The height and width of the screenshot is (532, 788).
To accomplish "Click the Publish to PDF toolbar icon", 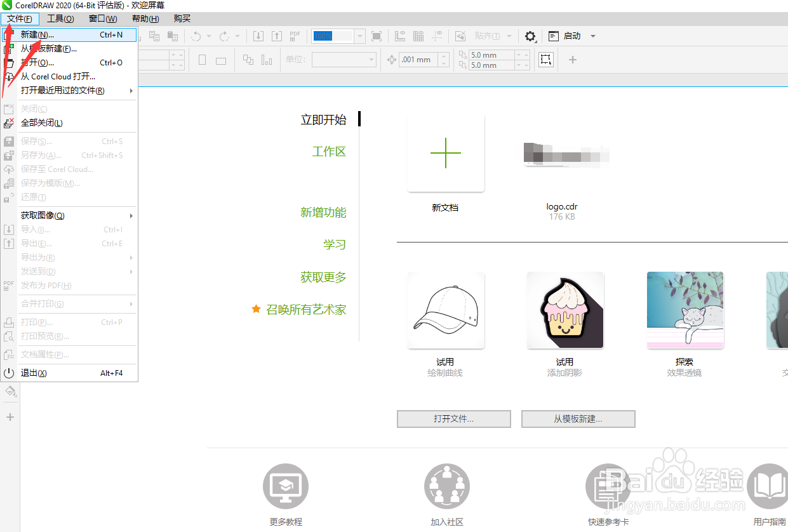I will [295, 36].
